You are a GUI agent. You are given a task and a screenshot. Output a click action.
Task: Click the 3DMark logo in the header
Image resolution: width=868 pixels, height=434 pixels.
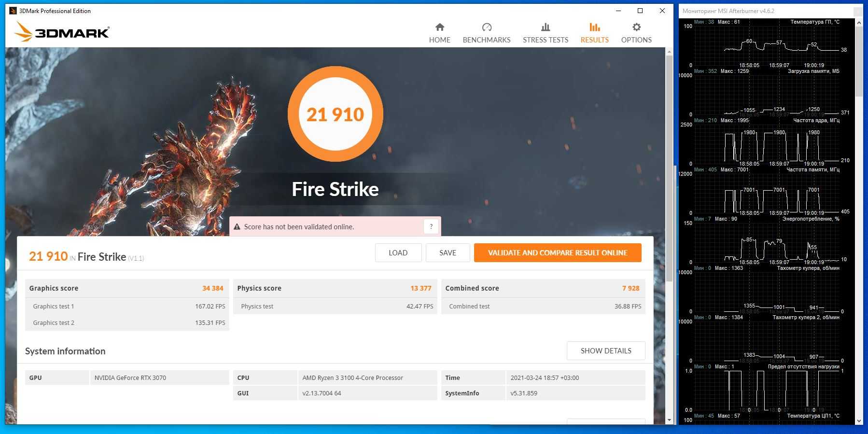62,32
